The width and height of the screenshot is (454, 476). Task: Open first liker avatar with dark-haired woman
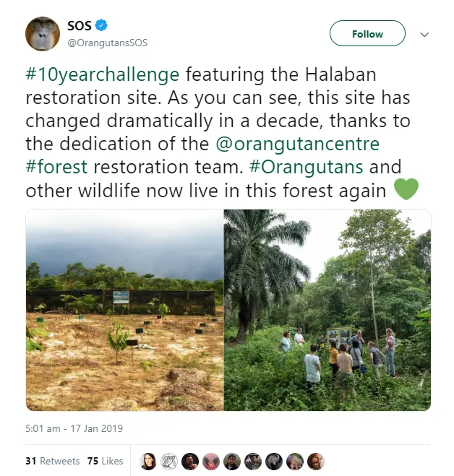click(x=148, y=461)
